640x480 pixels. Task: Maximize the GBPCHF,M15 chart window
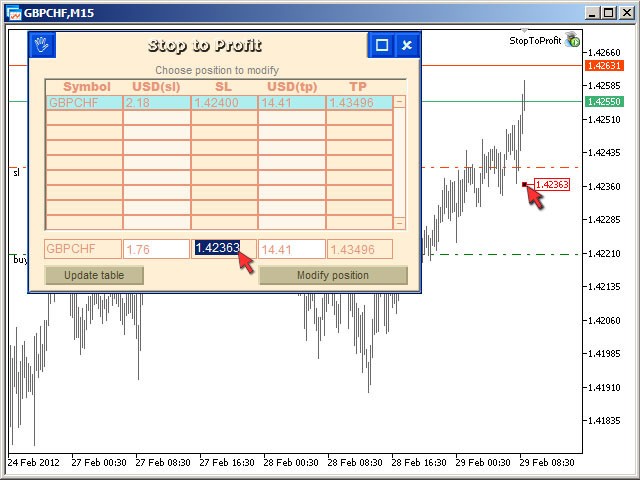pyautogui.click(x=609, y=13)
